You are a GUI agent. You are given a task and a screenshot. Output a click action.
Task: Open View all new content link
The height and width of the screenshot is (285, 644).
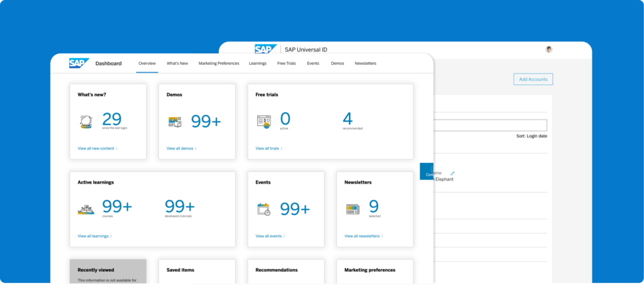coord(97,148)
